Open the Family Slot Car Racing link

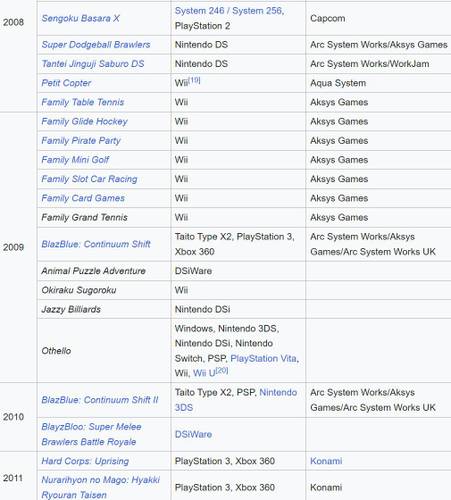89,179
